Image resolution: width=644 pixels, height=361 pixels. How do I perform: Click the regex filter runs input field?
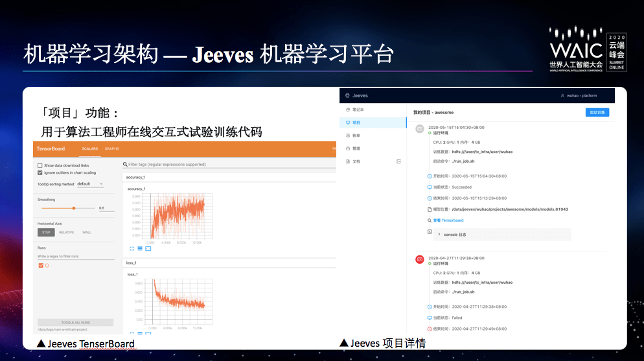coord(76,256)
